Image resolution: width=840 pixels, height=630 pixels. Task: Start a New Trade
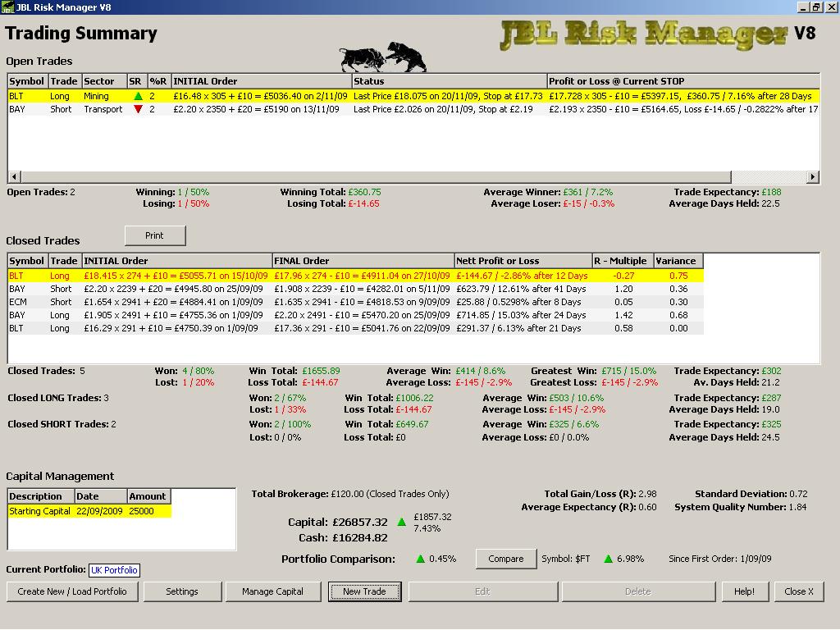tap(364, 591)
